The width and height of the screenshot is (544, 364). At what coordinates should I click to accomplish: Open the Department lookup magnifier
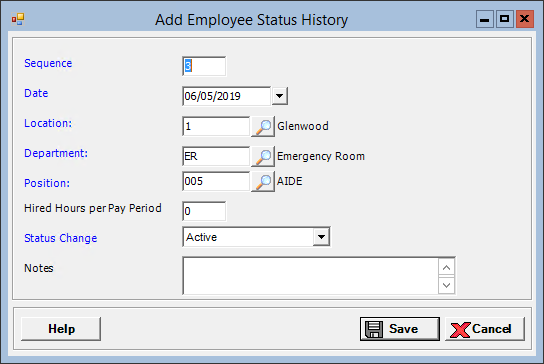(x=263, y=156)
